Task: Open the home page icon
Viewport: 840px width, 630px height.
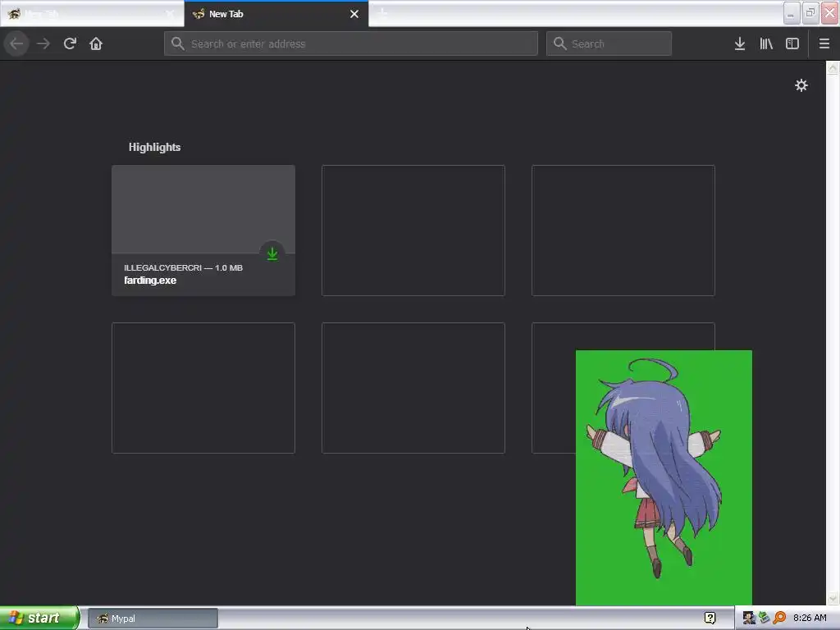Action: 96,43
